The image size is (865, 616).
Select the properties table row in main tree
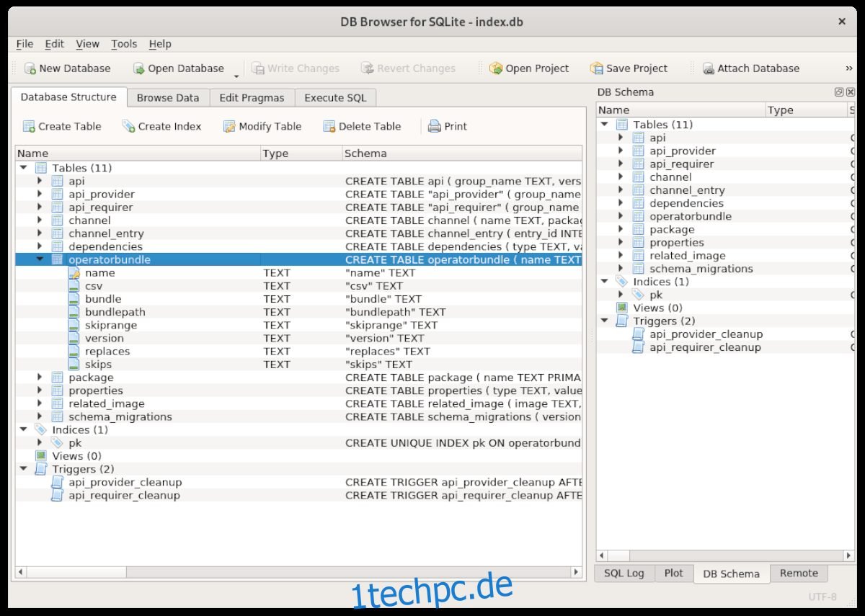coord(298,390)
